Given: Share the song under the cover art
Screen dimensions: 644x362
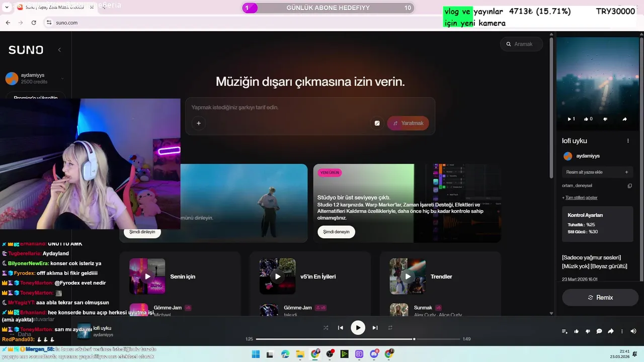Looking at the screenshot, I should coord(625,119).
